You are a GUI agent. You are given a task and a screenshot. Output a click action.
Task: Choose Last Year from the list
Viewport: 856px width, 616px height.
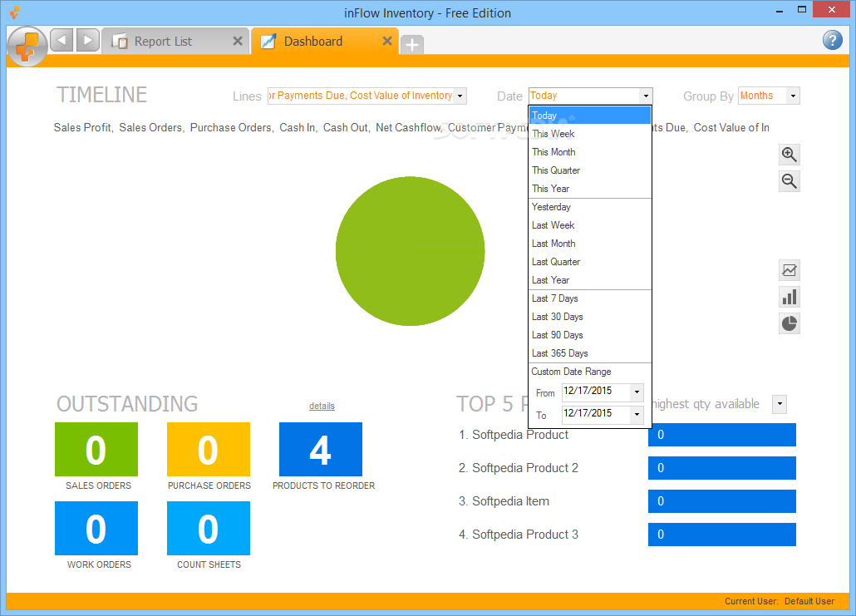click(589, 280)
